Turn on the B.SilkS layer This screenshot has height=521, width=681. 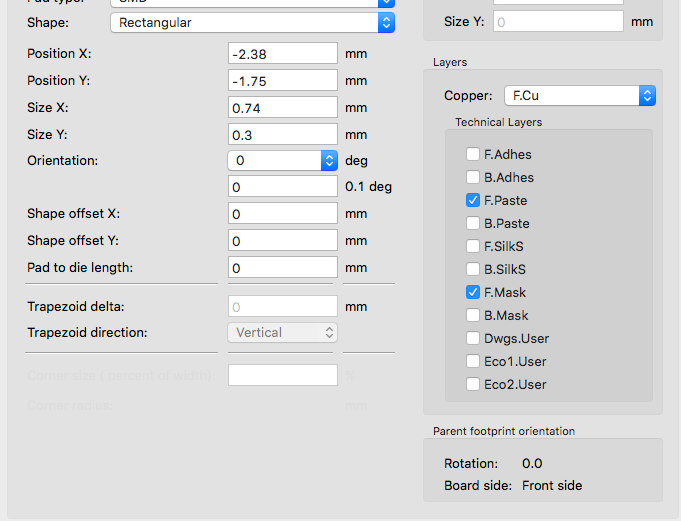pos(473,269)
